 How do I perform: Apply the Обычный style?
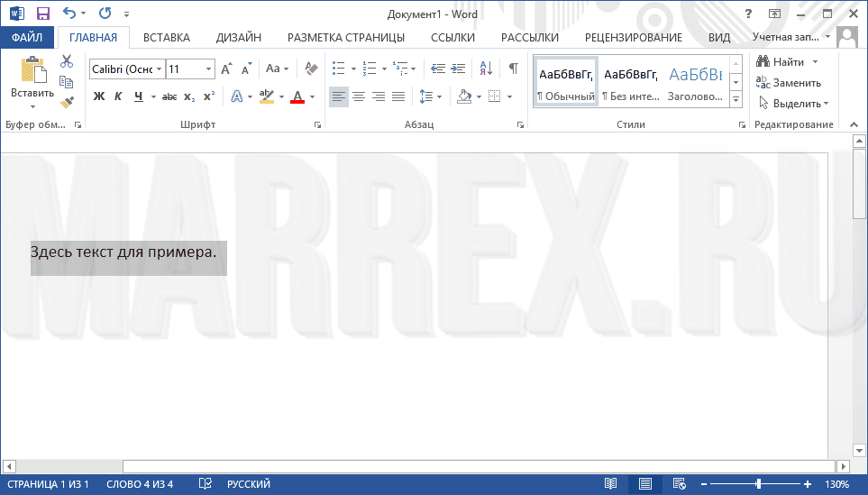click(x=566, y=81)
